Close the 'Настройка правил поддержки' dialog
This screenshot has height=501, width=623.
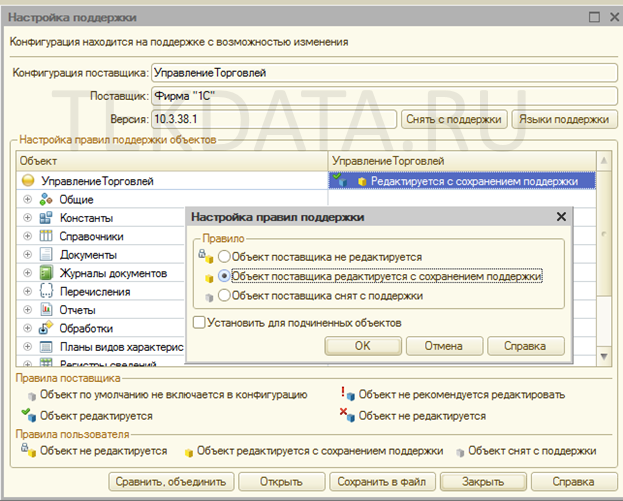[561, 217]
